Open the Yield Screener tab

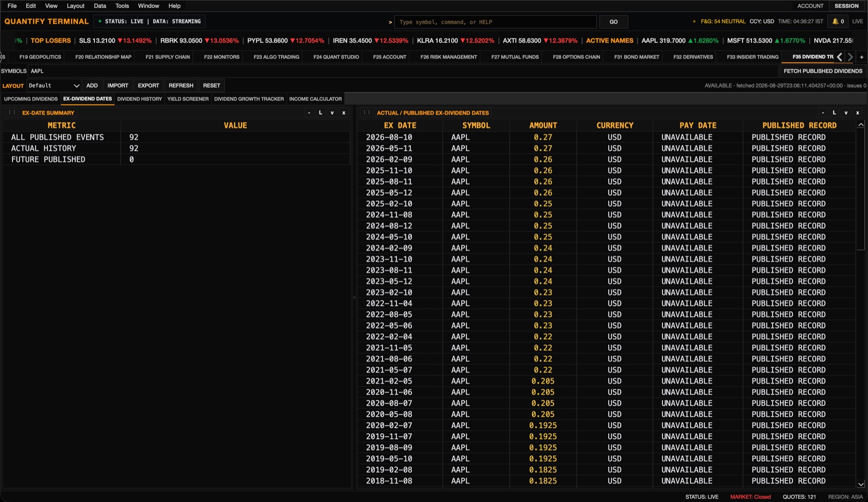188,99
